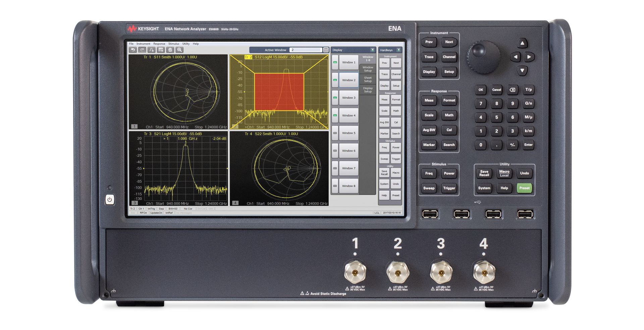Select the Add Trace toolbar icon
Image resolution: width=644 pixels, height=330 pixels.
click(x=151, y=50)
